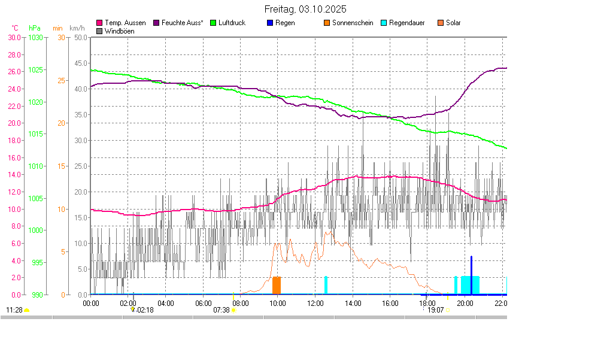Select the orange min axis unit label
The width and height of the screenshot is (613, 364).
(x=57, y=28)
